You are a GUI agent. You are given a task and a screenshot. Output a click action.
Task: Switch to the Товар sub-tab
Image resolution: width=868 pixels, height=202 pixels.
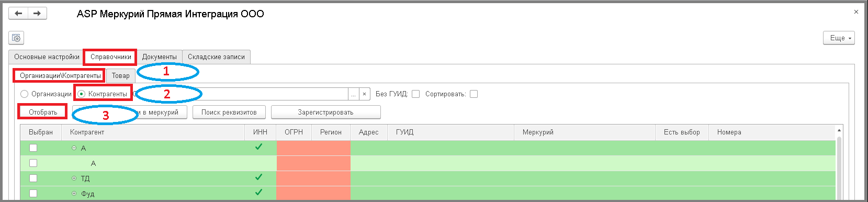[121, 75]
